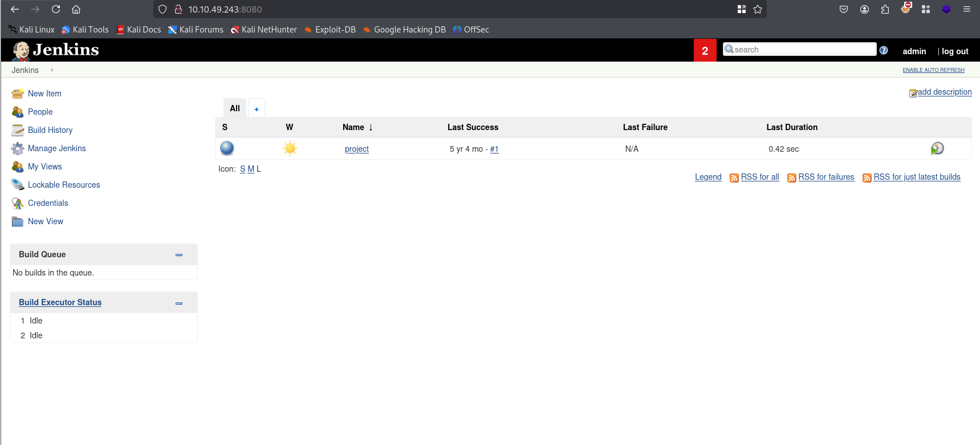Set icon size to S
This screenshot has height=445, width=980.
pyautogui.click(x=243, y=169)
